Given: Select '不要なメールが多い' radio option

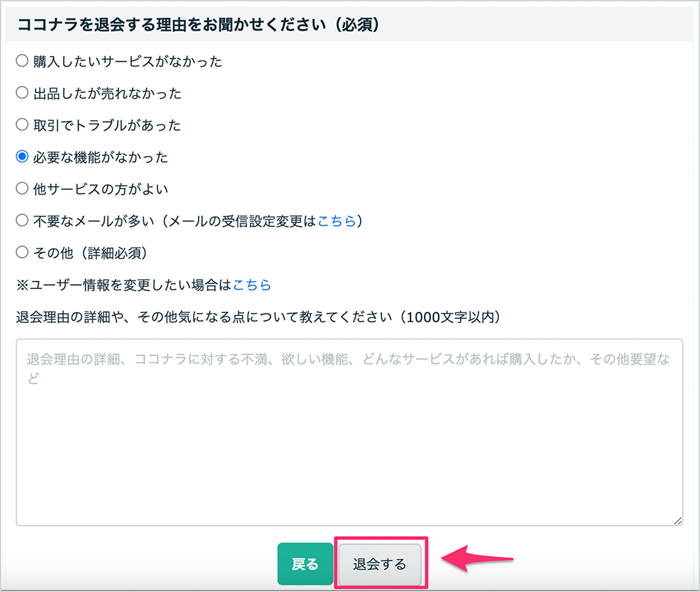Looking at the screenshot, I should (x=22, y=221).
